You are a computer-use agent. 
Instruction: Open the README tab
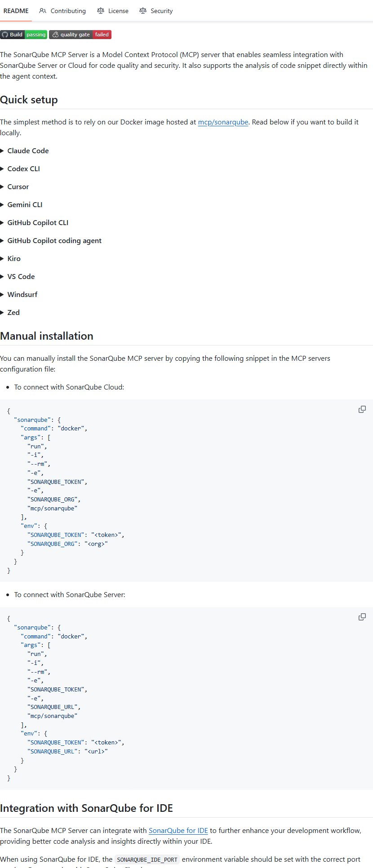tap(16, 11)
